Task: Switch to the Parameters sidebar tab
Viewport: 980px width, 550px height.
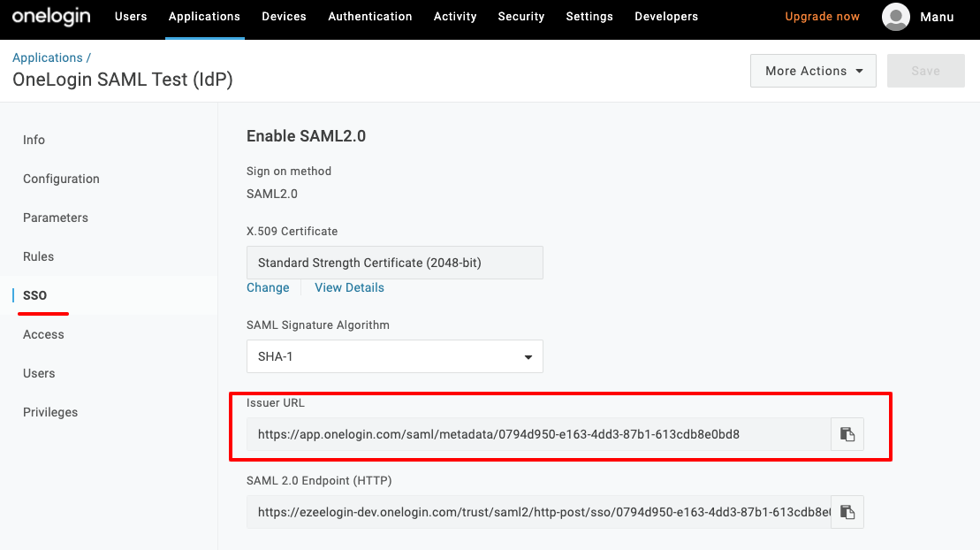Action: [56, 218]
